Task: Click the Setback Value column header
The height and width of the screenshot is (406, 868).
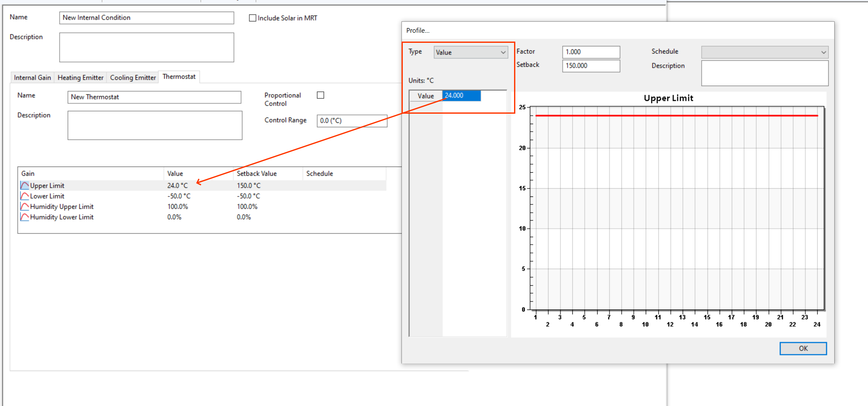Action: coord(268,173)
